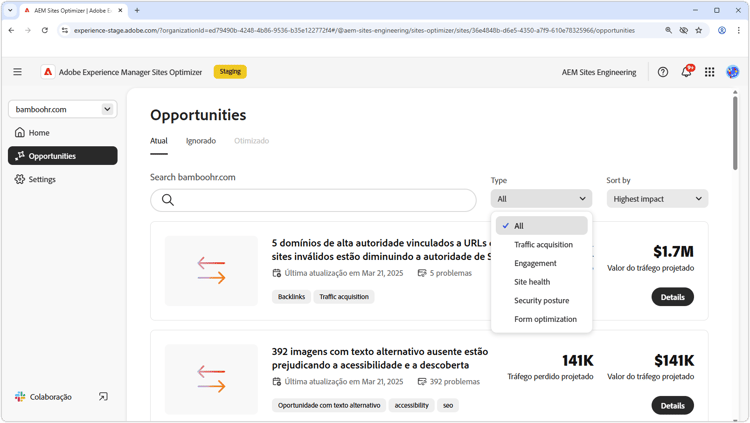The height and width of the screenshot is (423, 750).
Task: Open Colaboração external link arrow icon
Action: click(103, 397)
